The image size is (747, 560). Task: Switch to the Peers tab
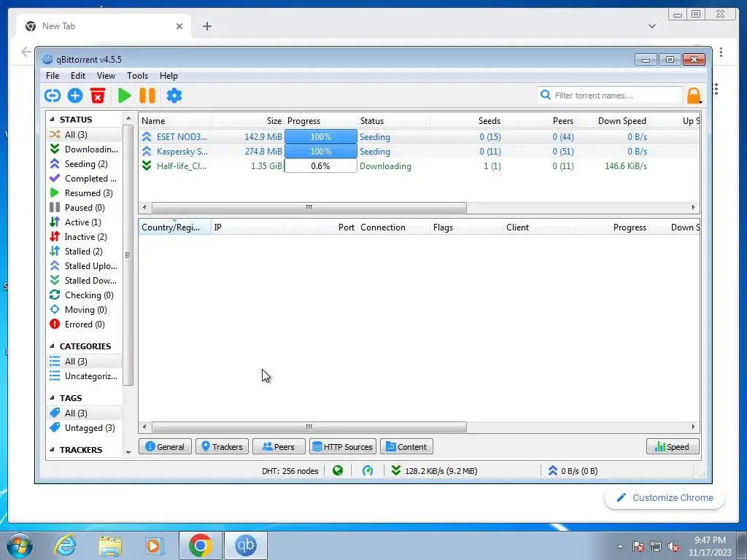tap(279, 447)
